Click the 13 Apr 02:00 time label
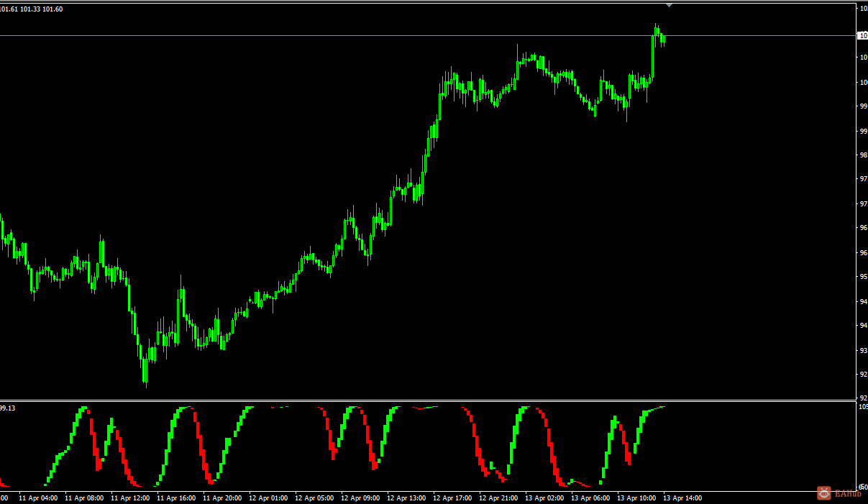868x504 pixels. pyautogui.click(x=544, y=498)
